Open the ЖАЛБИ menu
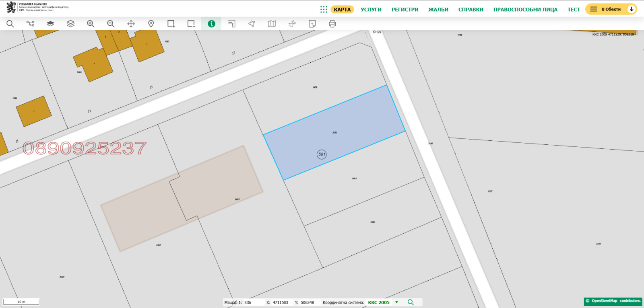The image size is (644, 308). [438, 9]
